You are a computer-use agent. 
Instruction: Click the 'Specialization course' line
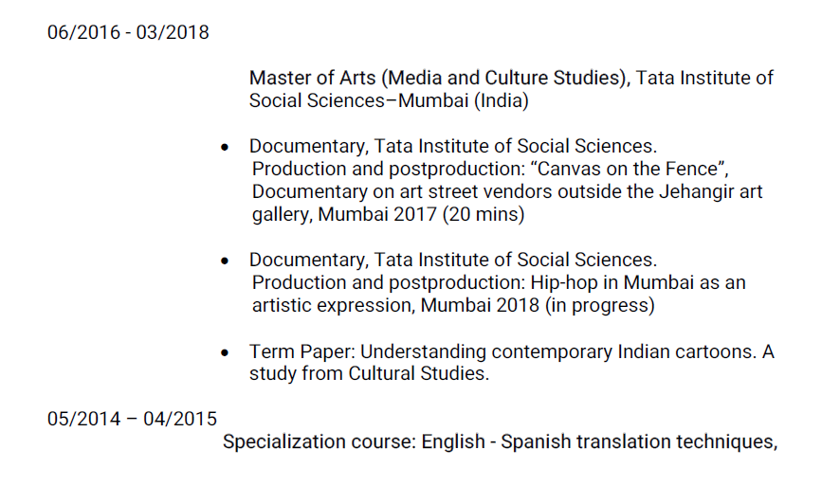pyautogui.click(x=501, y=441)
